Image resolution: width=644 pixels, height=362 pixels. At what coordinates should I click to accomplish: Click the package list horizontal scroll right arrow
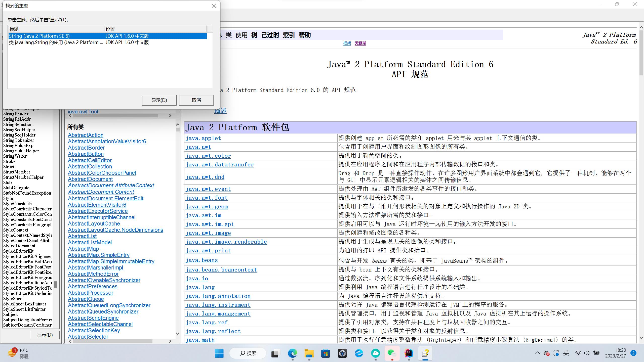(170, 115)
